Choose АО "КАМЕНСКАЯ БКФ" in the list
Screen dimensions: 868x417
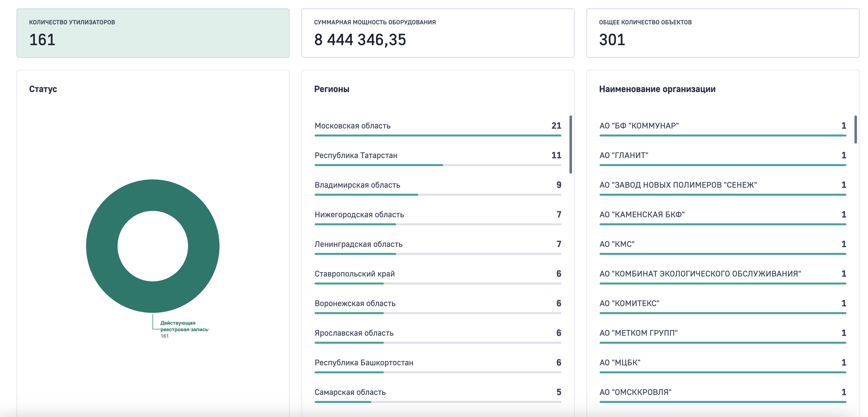click(723, 217)
